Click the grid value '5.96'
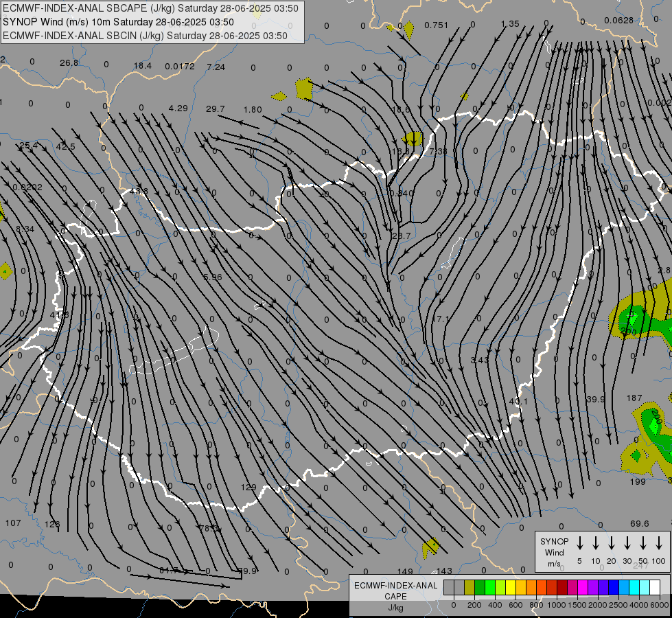The width and height of the screenshot is (672, 618). 213,277
